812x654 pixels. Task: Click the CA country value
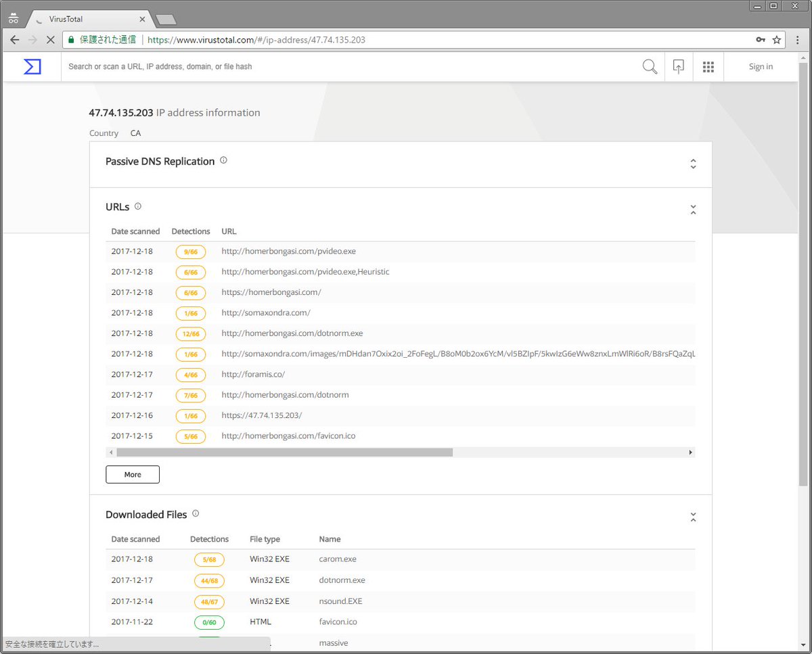click(135, 133)
